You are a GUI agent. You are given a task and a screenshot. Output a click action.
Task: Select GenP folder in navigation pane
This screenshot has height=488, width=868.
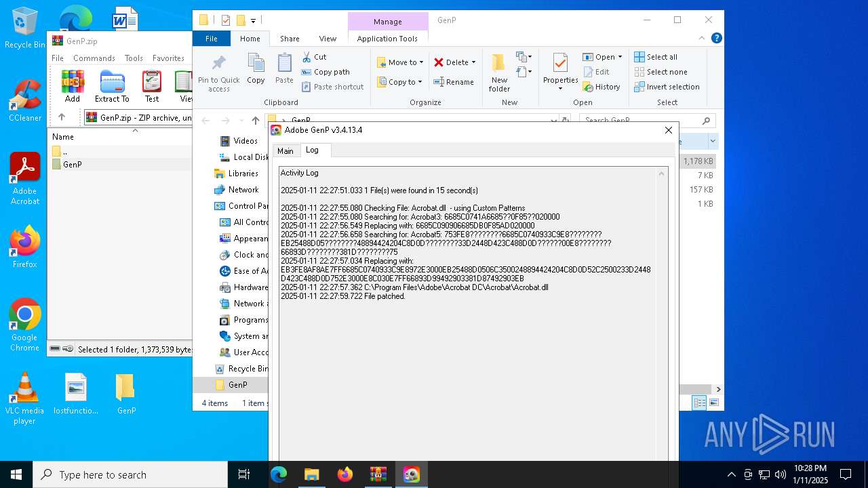[x=231, y=385]
